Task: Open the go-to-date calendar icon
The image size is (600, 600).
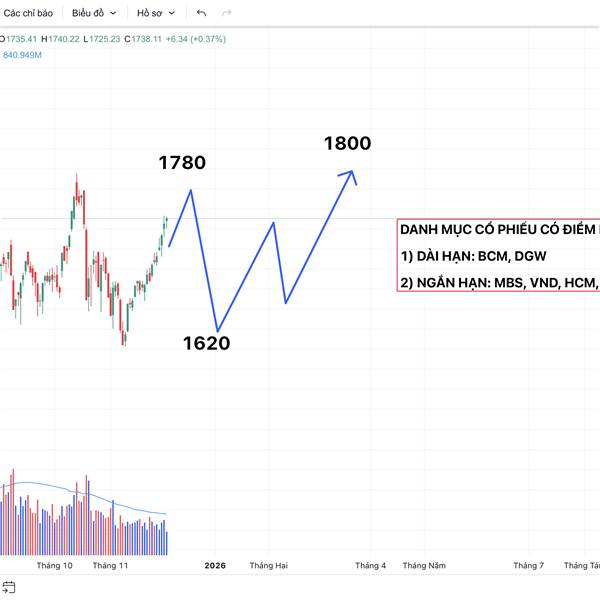Action: point(11,586)
